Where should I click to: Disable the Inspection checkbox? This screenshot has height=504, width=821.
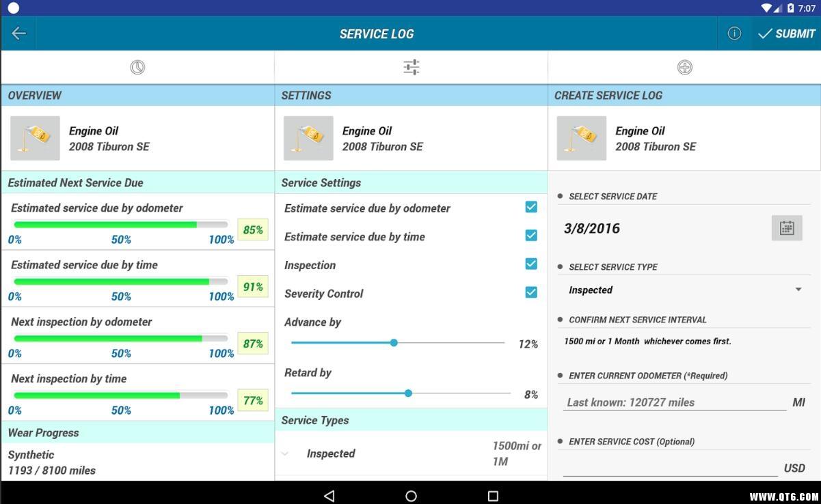click(x=530, y=264)
